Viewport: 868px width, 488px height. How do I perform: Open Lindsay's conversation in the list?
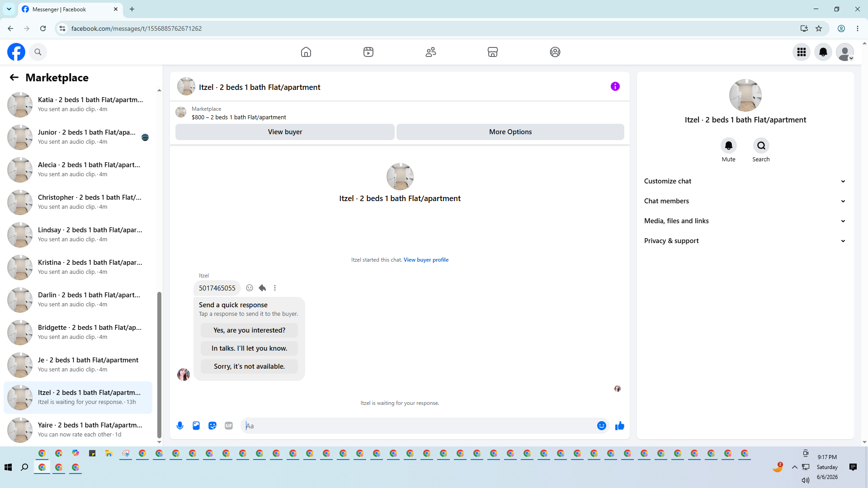pos(78,235)
